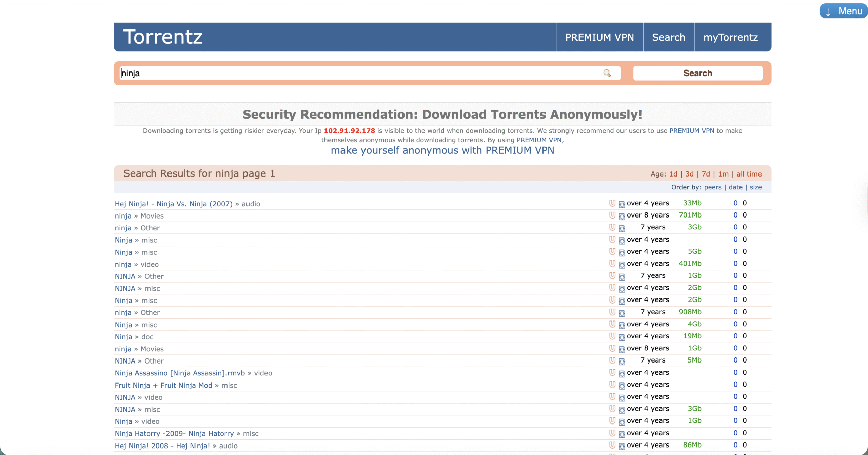Image resolution: width=868 pixels, height=455 pixels.
Task: Click the magnifying glass icon in search field
Action: [607, 73]
